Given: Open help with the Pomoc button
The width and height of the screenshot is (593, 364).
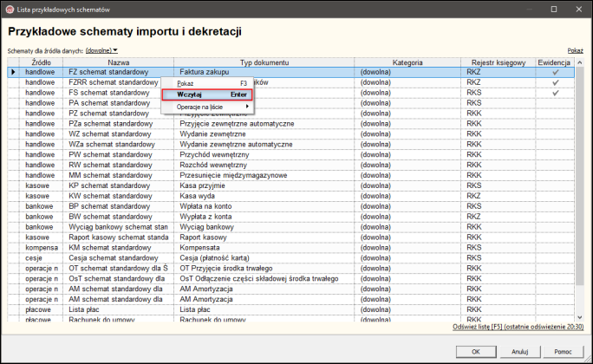Looking at the screenshot, I should [x=562, y=352].
